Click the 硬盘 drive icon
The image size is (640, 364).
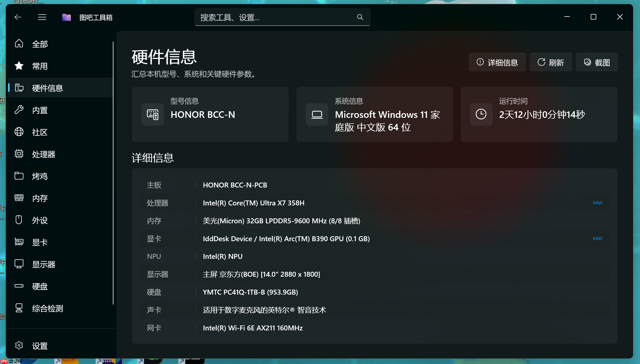pos(19,286)
